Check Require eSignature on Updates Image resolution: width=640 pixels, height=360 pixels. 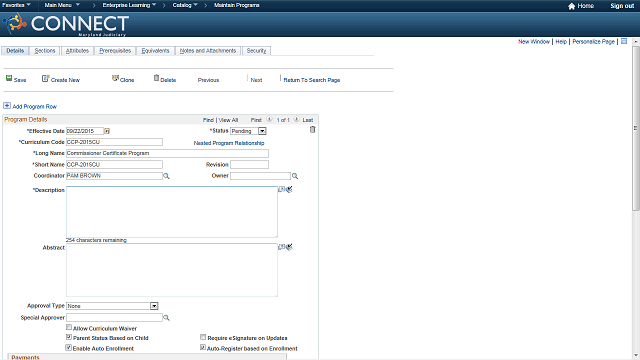(x=203, y=337)
